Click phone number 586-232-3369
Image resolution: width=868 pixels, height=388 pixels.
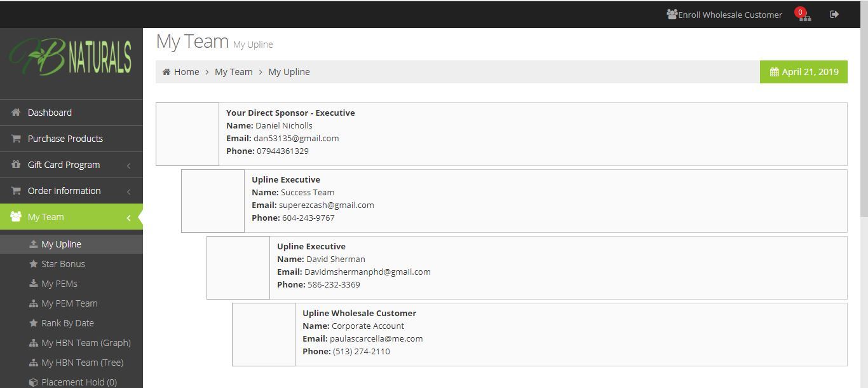[334, 284]
